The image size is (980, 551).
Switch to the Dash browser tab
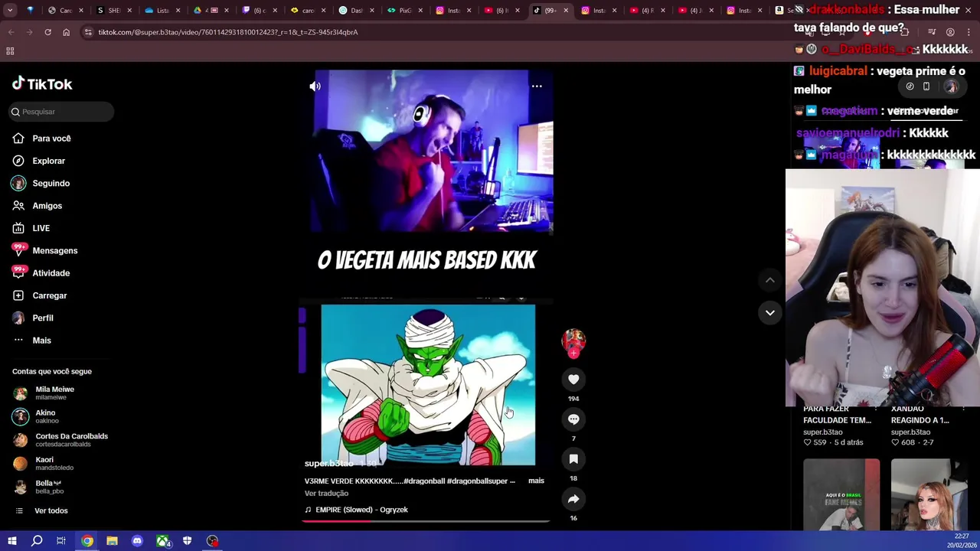click(355, 10)
